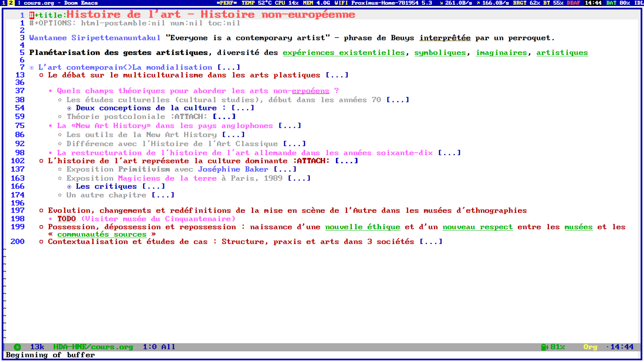This screenshot has width=644, height=362.
Task: Click the star bullet of Quels champs théoriques heading
Action: tap(50, 91)
